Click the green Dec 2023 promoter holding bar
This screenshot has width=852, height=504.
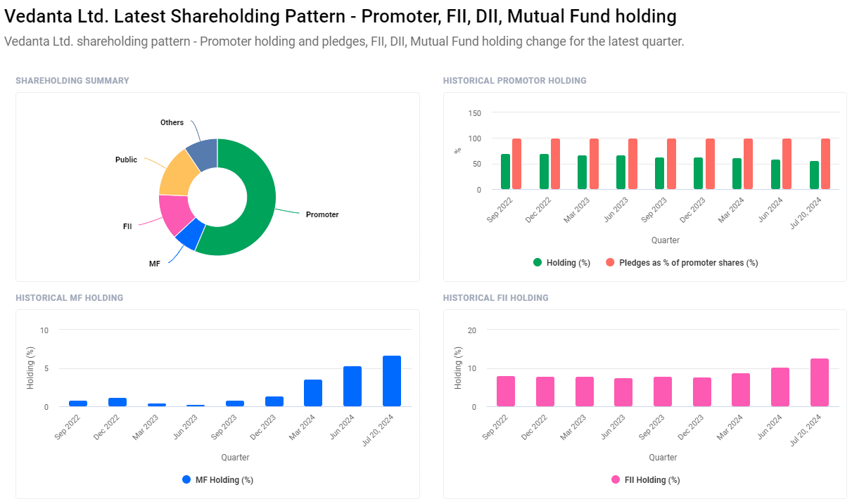tap(698, 173)
